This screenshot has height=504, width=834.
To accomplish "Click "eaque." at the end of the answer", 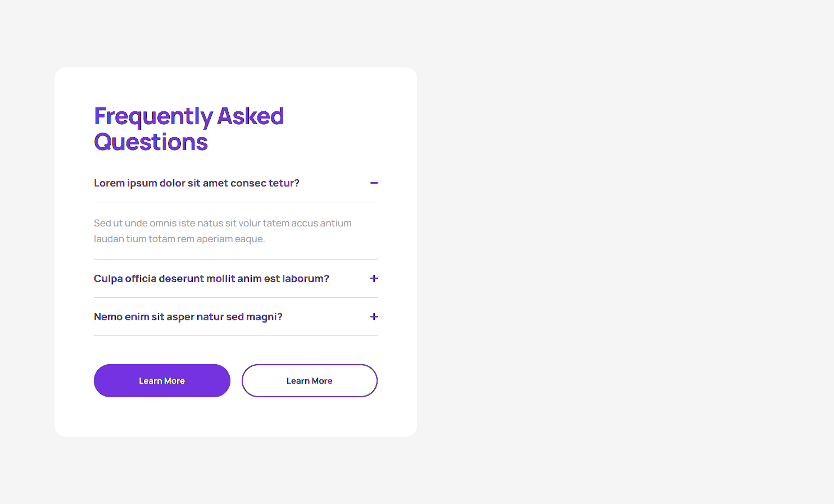I will click(250, 239).
